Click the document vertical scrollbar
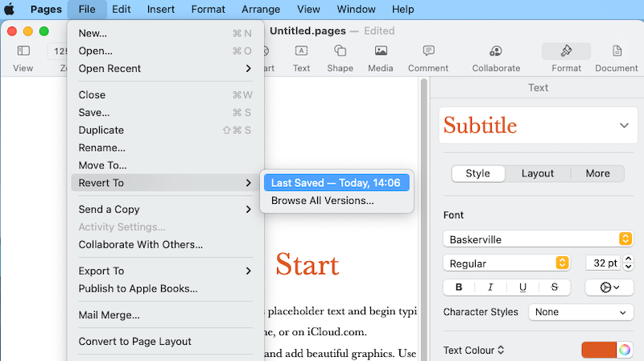 pyautogui.click(x=424, y=219)
